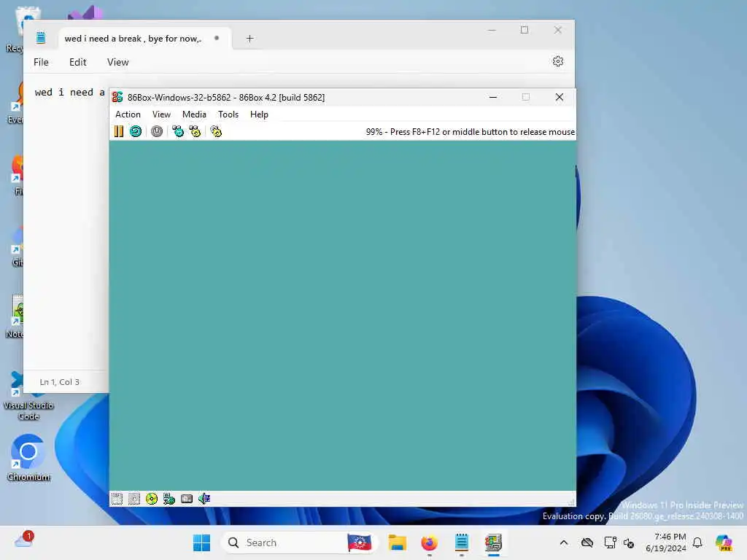Image resolution: width=747 pixels, height=560 pixels.
Task: Click second floppy drive status icon
Action: click(x=134, y=499)
